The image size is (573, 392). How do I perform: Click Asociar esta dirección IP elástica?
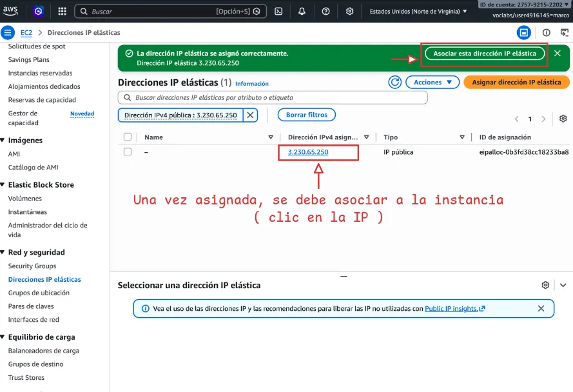tap(485, 54)
